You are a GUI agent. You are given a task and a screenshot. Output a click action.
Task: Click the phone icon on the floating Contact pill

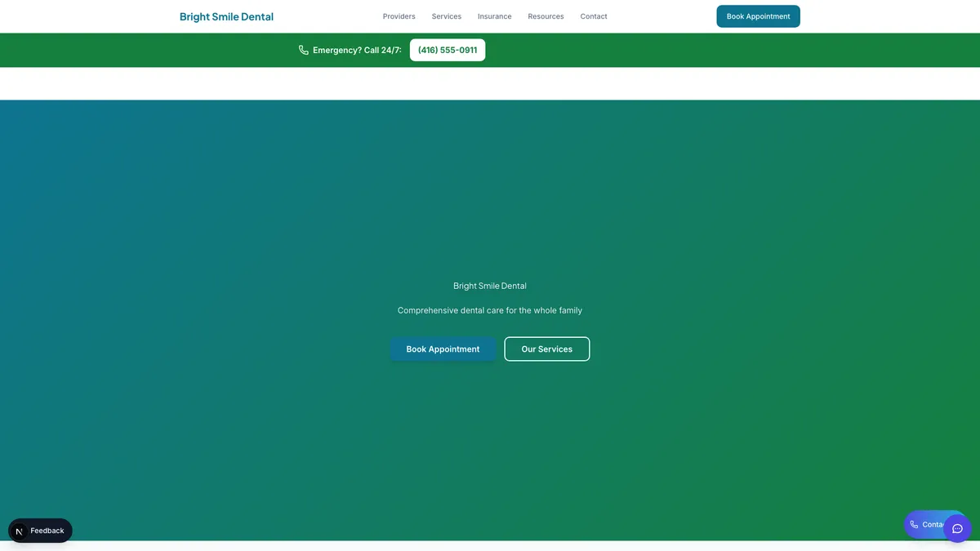click(914, 525)
